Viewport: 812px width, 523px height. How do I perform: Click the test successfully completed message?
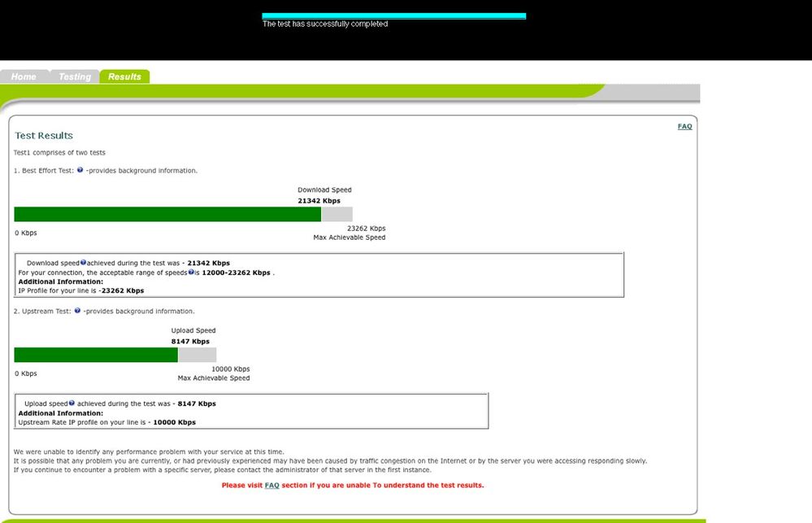click(323, 24)
